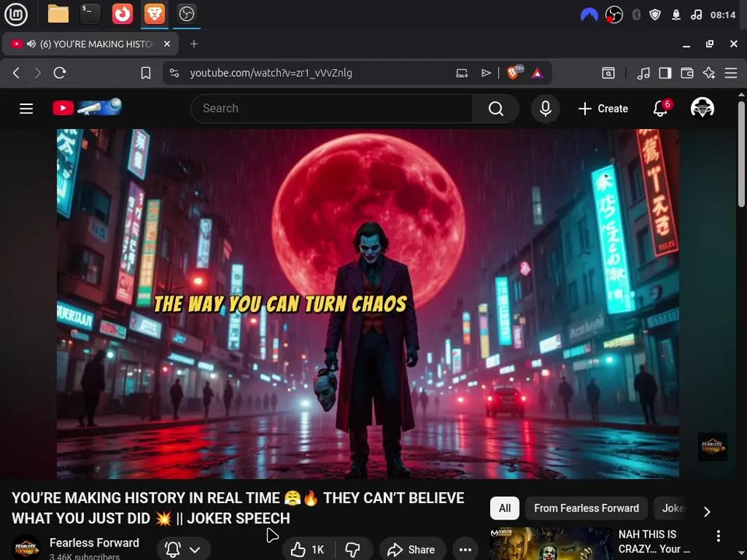Open YouTube notifications bell with 6
747x560 pixels.
[661, 108]
